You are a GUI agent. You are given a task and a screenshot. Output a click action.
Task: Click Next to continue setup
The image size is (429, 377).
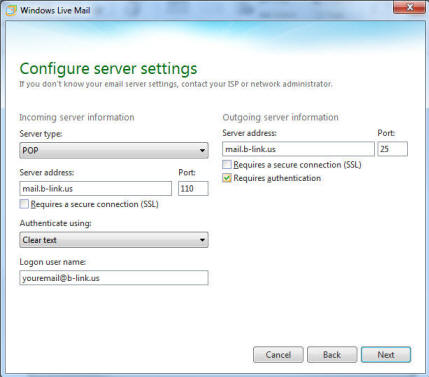coord(386,355)
